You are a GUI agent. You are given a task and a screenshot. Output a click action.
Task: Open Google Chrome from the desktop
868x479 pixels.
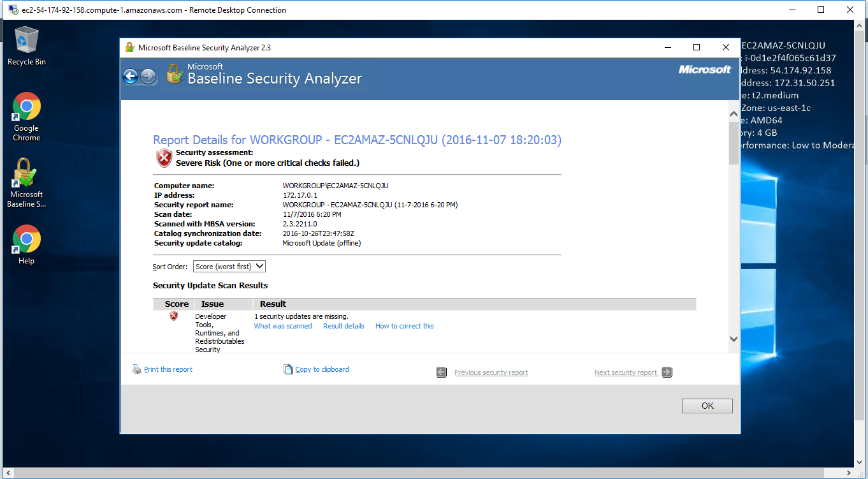click(25, 106)
